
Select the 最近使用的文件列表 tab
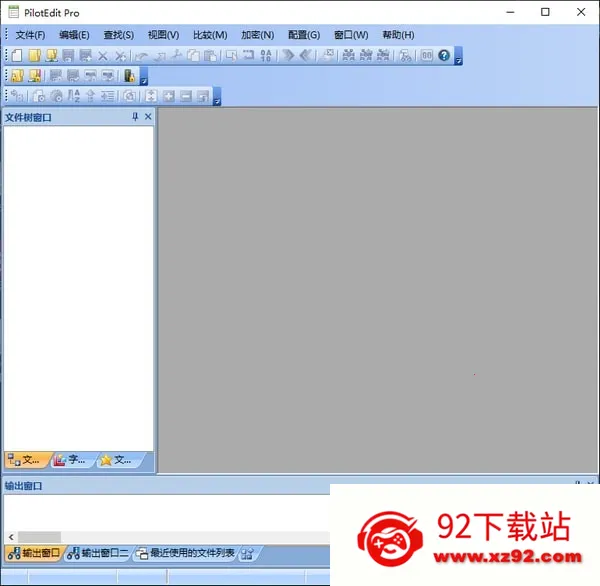click(x=185, y=553)
